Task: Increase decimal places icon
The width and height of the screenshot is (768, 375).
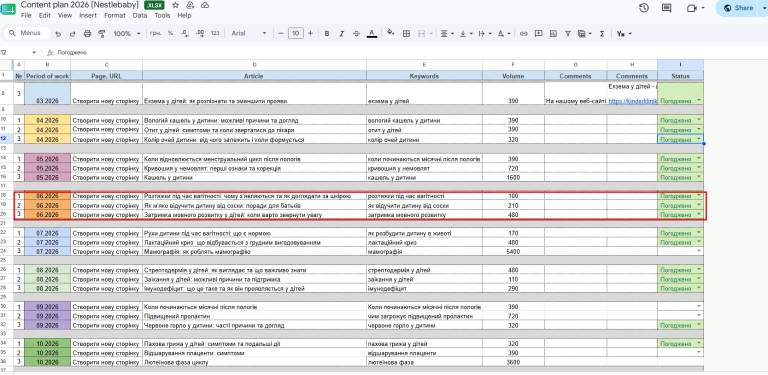Action: (200, 33)
